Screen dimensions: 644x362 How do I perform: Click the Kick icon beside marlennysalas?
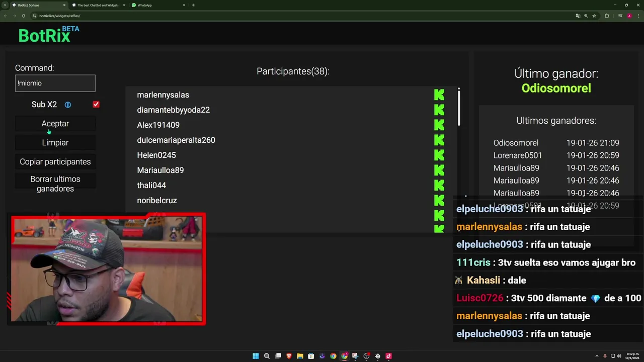[x=439, y=95]
